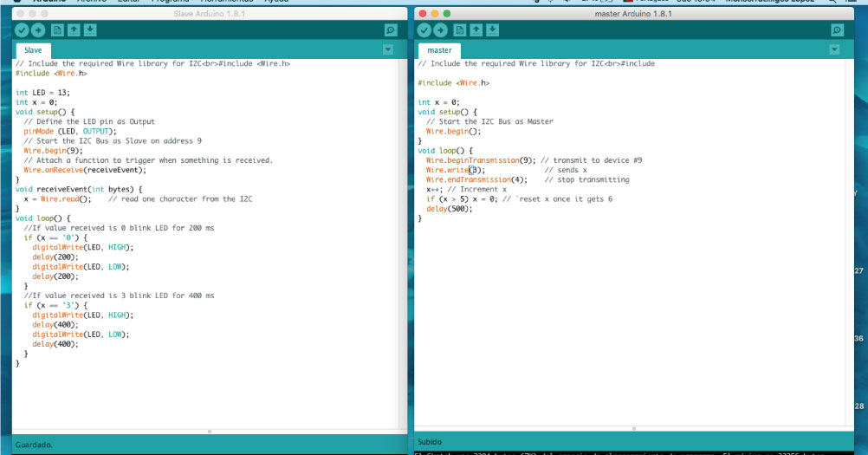868x455 pixels.
Task: Click Verify checkmark in Slave window
Action: point(22,30)
